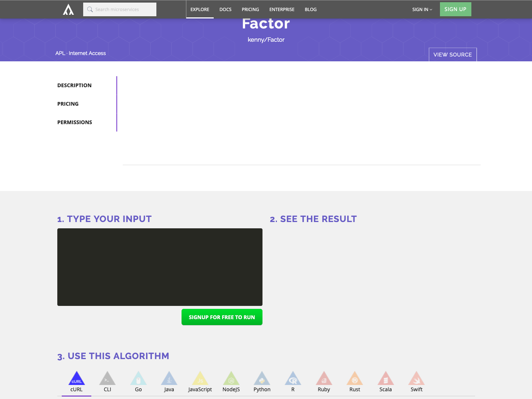This screenshot has width=532, height=399.
Task: Go to the Docs page
Action: [226, 10]
